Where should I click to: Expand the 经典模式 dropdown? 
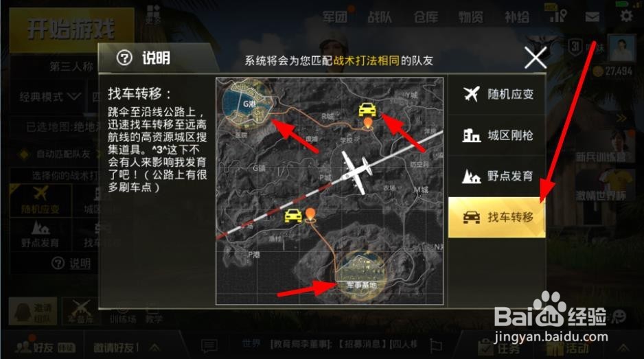(50, 97)
